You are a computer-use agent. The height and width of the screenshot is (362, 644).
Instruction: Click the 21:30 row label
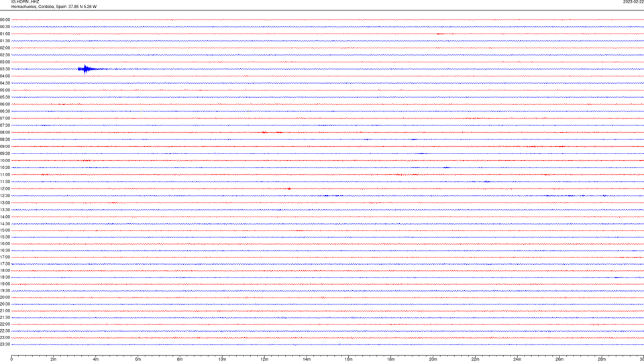click(x=5, y=318)
